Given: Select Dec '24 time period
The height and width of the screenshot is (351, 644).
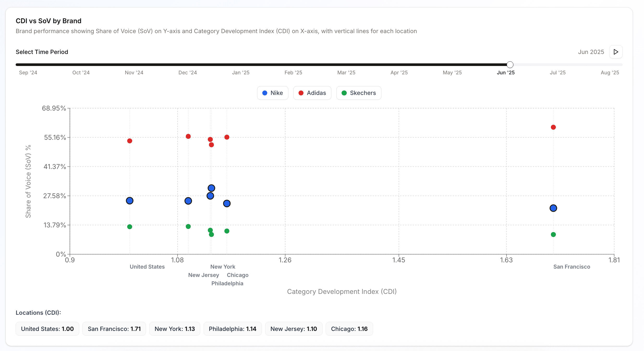Looking at the screenshot, I should click(188, 72).
